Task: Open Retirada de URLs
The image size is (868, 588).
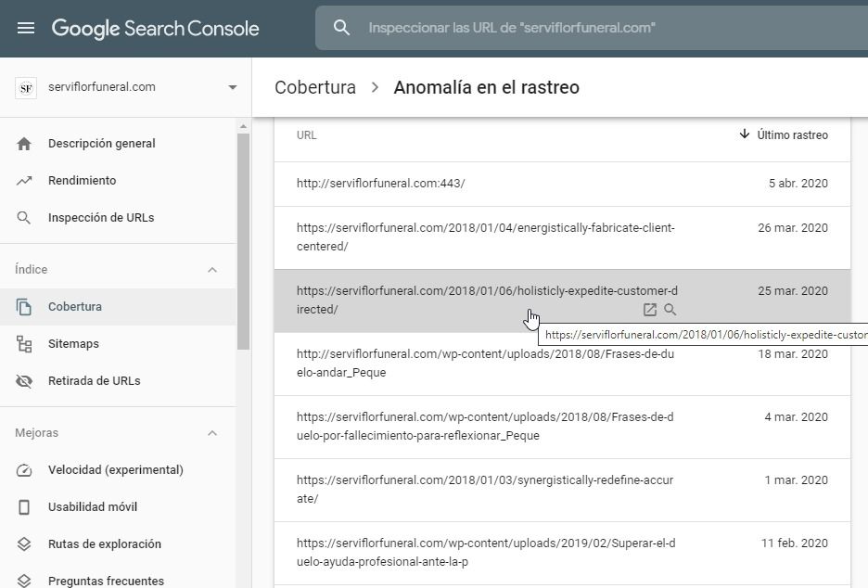Action: (94, 381)
